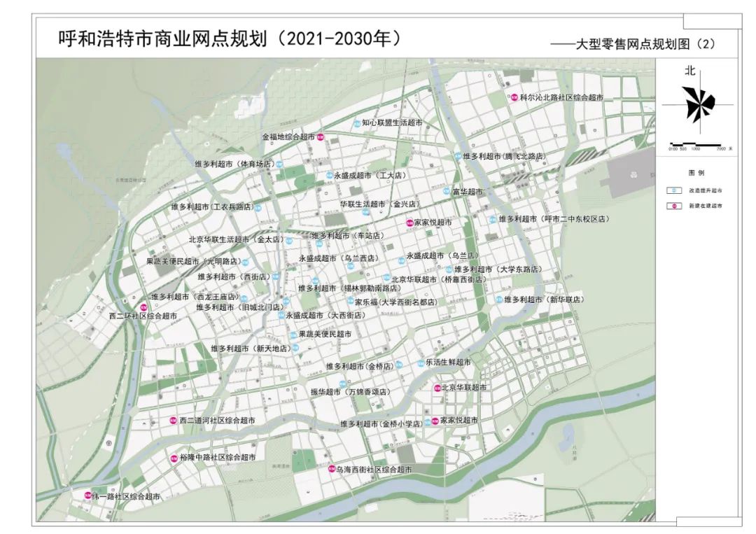This screenshot has height=534, width=756.
Task: Click the label 维多利超市（西龙王庙店）
Action: click(196, 297)
